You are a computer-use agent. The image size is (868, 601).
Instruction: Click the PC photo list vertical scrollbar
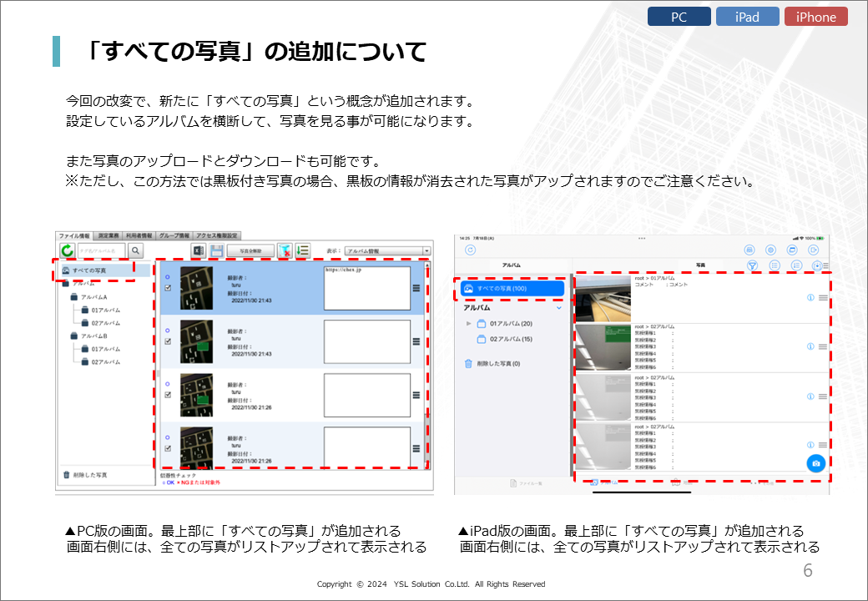click(x=427, y=367)
